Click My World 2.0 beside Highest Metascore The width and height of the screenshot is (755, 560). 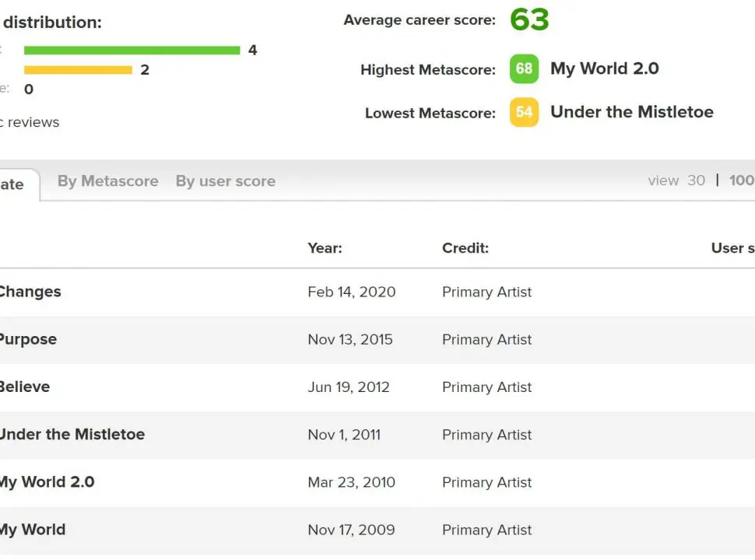coord(604,68)
